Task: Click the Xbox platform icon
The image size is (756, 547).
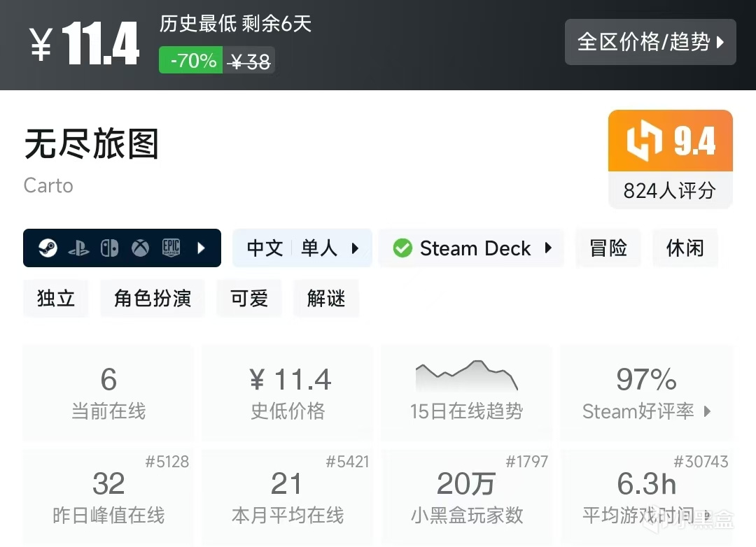Action: [140, 248]
